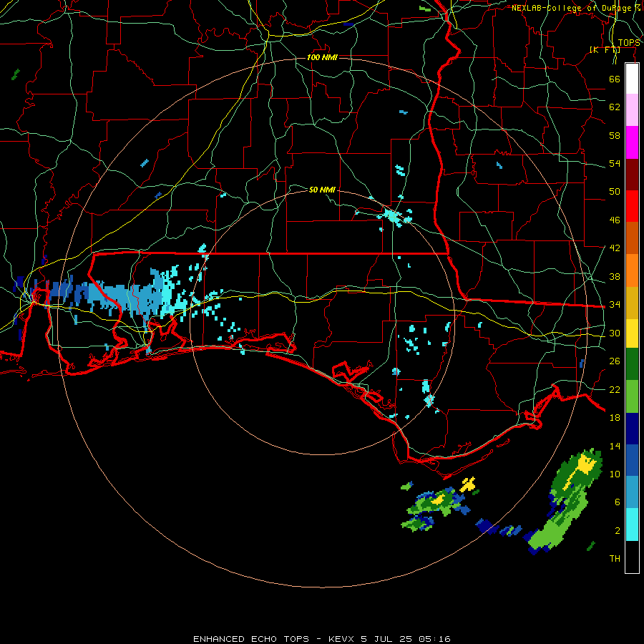Click the legend value 50
The width and height of the screenshot is (644, 644).
pyautogui.click(x=615, y=192)
